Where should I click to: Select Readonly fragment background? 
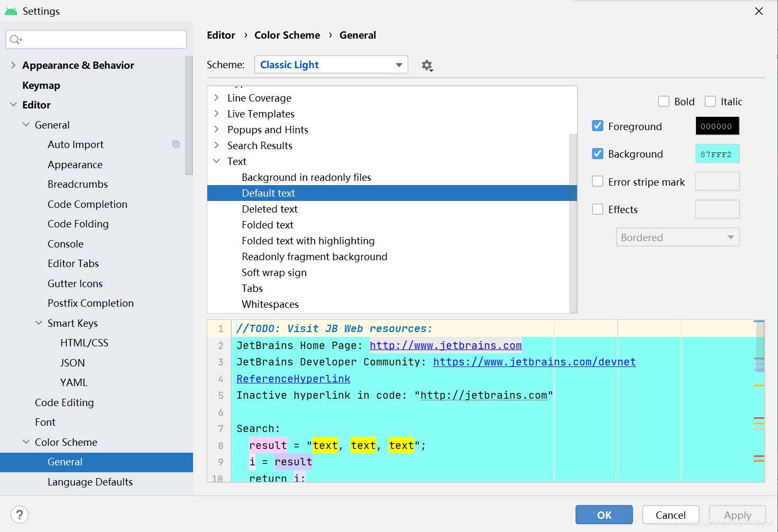click(x=315, y=256)
